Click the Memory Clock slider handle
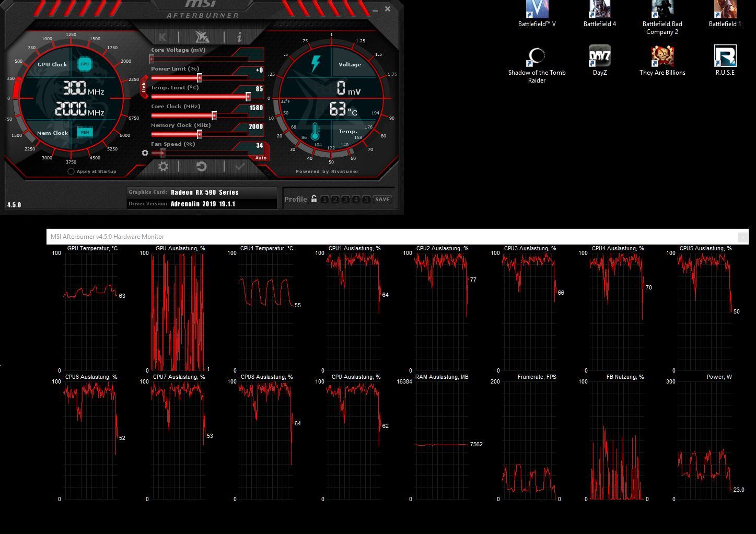The image size is (756, 534). (200, 134)
